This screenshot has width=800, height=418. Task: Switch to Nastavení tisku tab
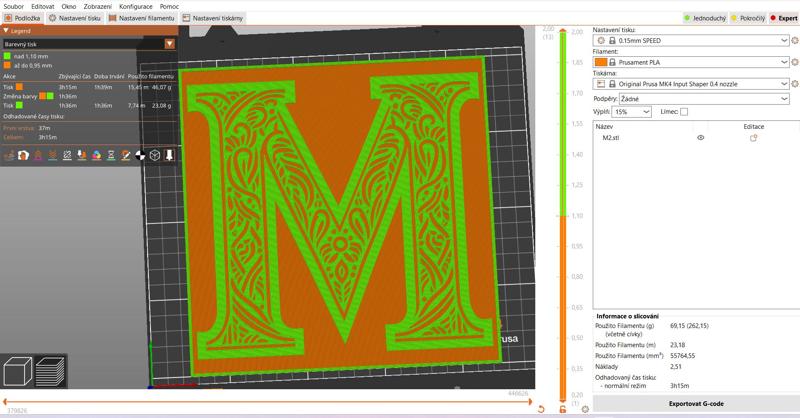tap(74, 18)
